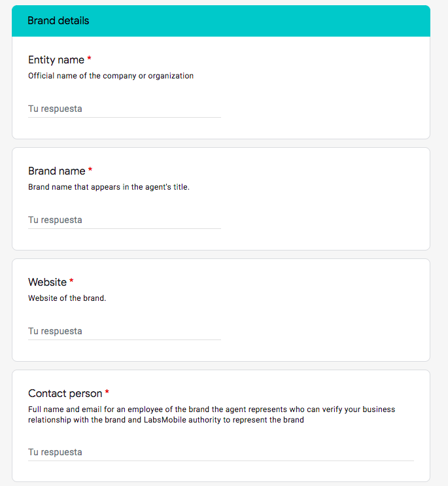Click the LabsMobile authority description line
The height and width of the screenshot is (486, 448).
pos(166,420)
